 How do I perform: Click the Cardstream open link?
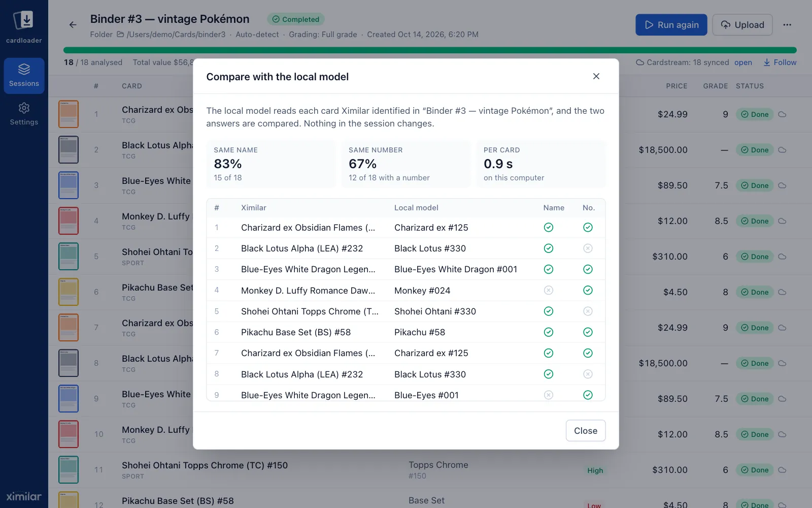(743, 62)
